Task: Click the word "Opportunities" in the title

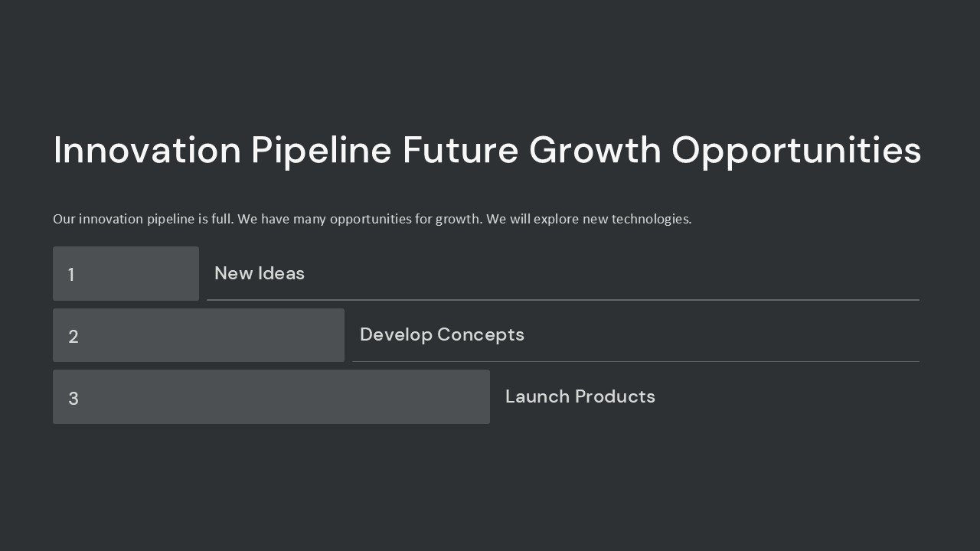Action: pos(796,150)
